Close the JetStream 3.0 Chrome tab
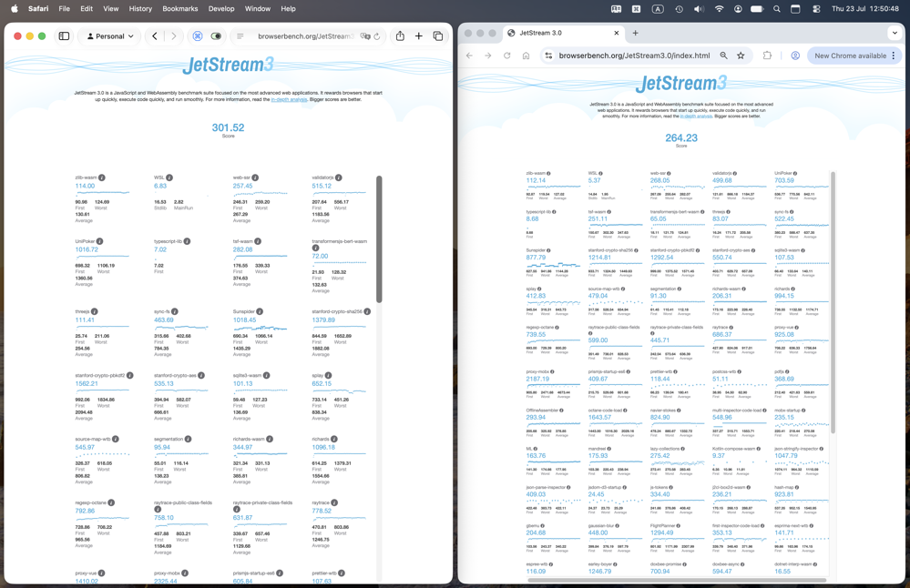This screenshot has height=588, width=910. [x=617, y=33]
